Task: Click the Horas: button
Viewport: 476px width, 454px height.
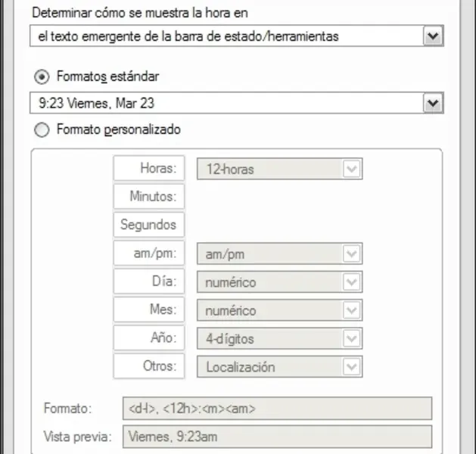Action: [149, 169]
